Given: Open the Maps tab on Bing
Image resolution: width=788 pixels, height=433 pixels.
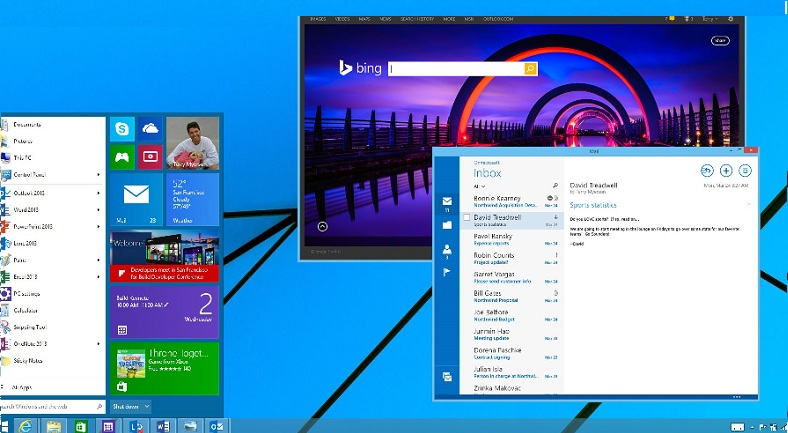Looking at the screenshot, I should (x=363, y=18).
